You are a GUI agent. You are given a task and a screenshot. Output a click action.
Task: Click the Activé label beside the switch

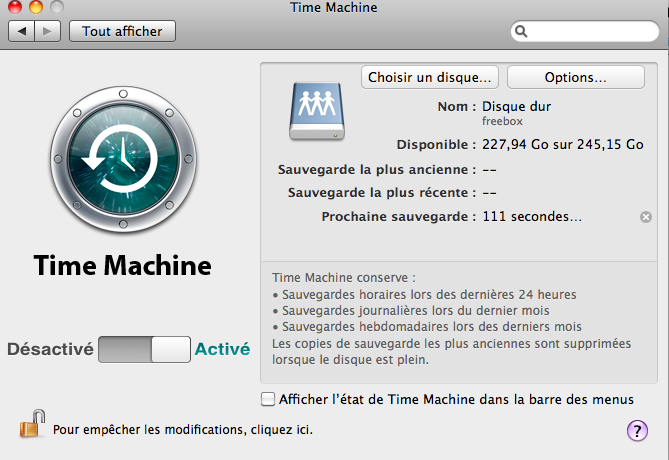(222, 349)
